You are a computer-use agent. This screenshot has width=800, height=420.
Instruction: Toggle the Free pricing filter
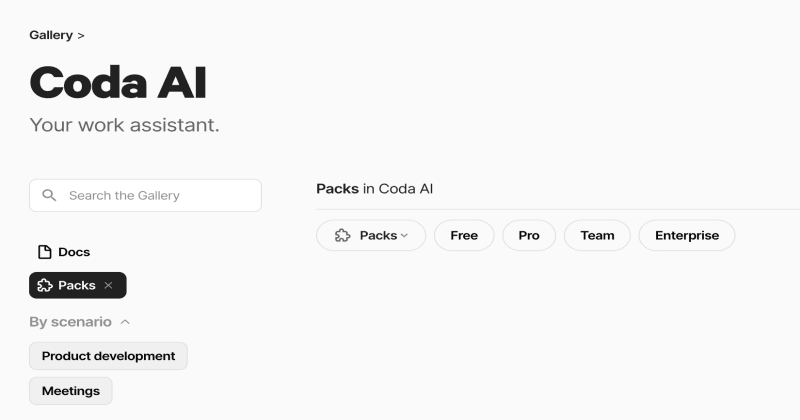[464, 235]
